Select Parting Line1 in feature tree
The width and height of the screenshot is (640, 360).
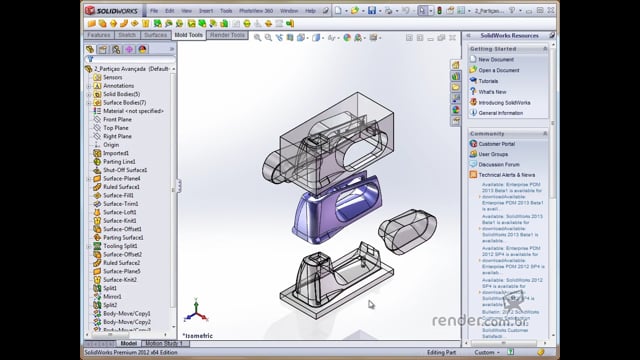[x=119, y=162]
